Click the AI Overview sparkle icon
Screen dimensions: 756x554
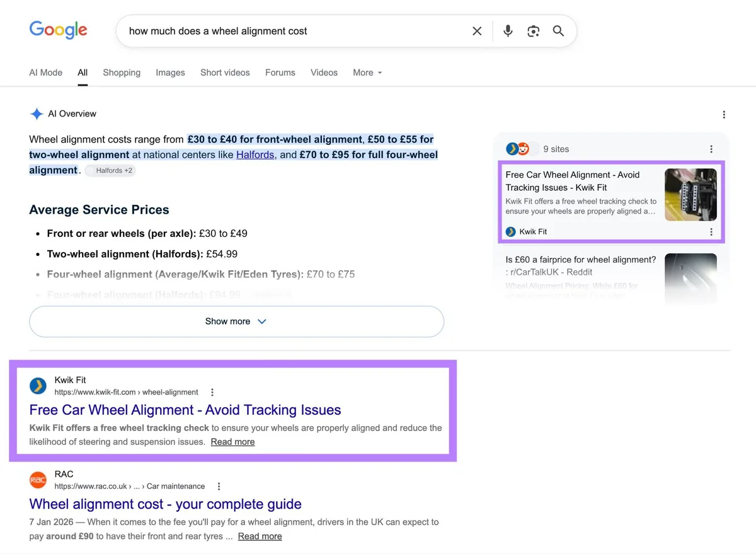(x=37, y=114)
